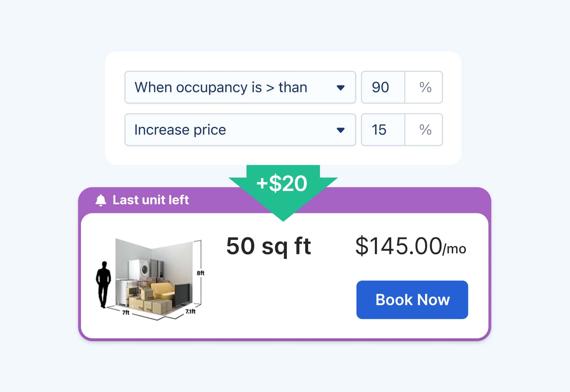570x392 pixels.
Task: Click the bell notification icon
Action: click(x=101, y=200)
